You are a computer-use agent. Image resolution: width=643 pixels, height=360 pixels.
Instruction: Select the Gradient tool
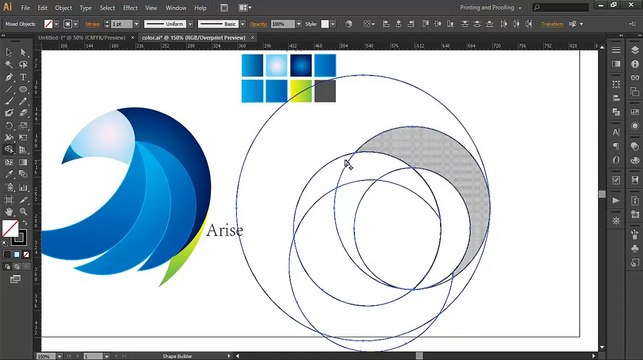[23, 162]
